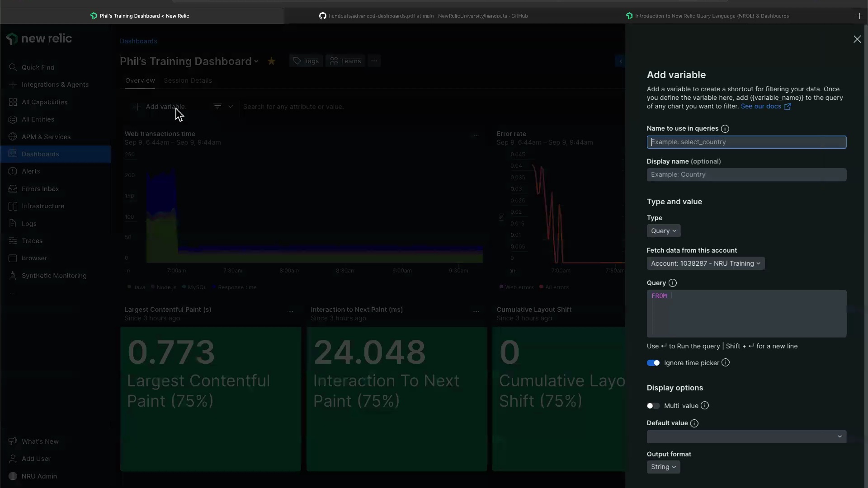Click the Response time legend color dot
The image size is (868, 488).
[x=214, y=287]
